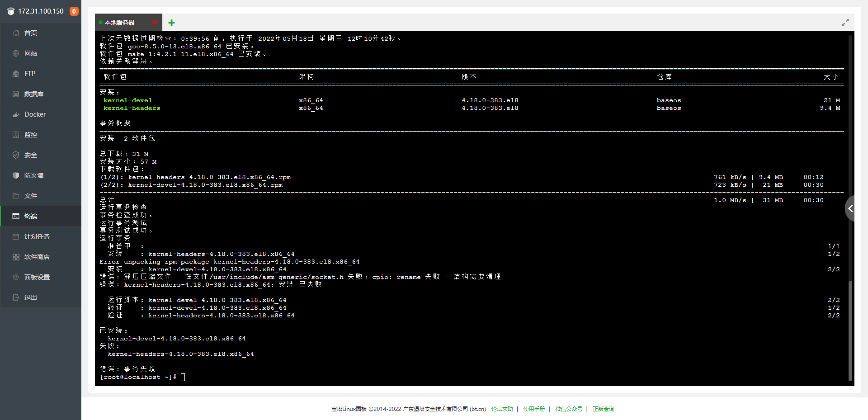Open 面板设置 from the sidebar
The width and height of the screenshot is (868, 420).
[x=41, y=277]
